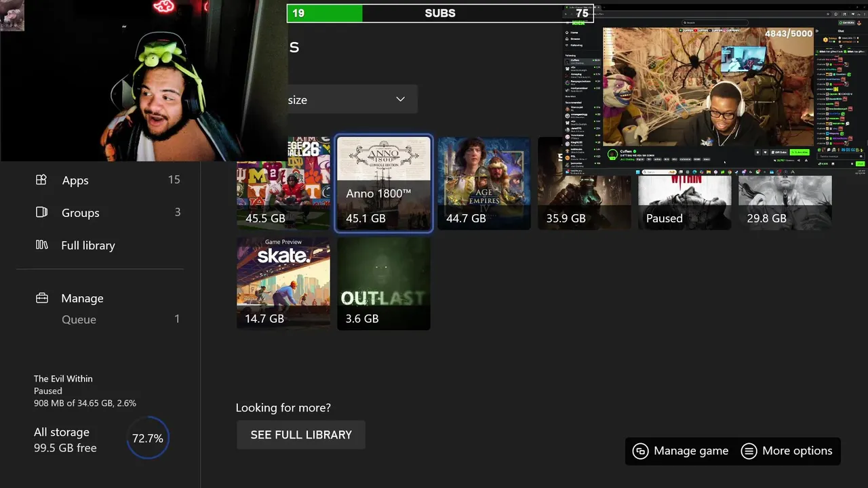Image resolution: width=868 pixels, height=488 pixels.
Task: Click the More options button
Action: click(787, 451)
